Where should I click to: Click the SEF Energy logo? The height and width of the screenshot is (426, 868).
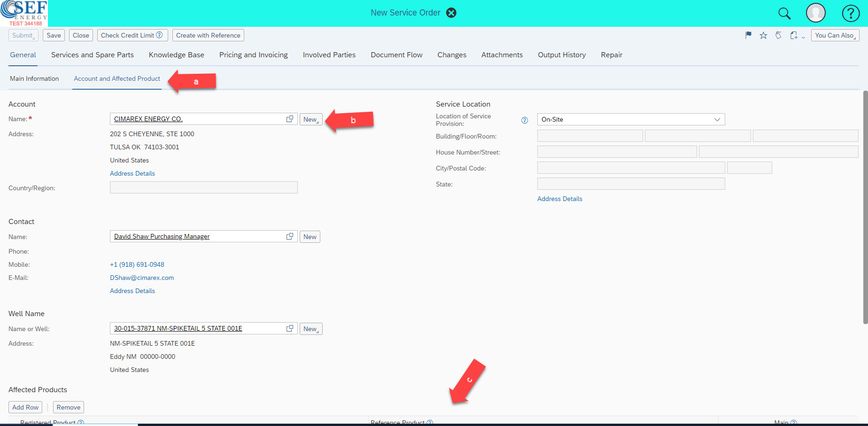pos(24,13)
